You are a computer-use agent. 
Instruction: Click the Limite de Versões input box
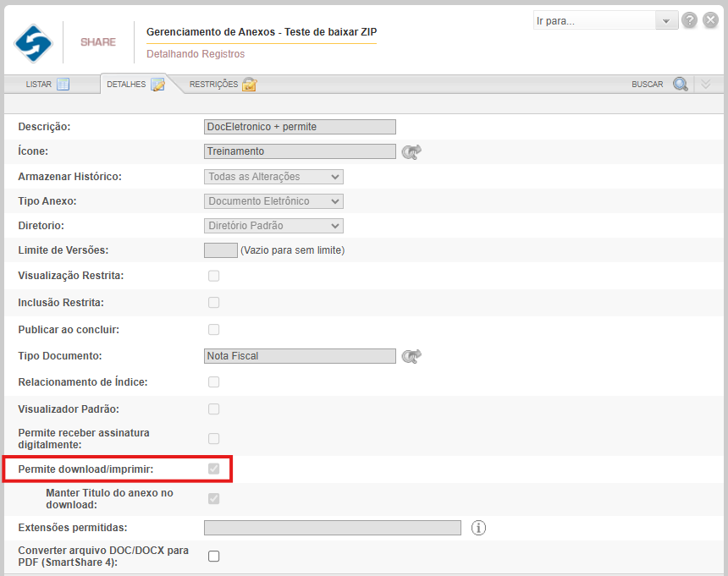tap(221, 250)
